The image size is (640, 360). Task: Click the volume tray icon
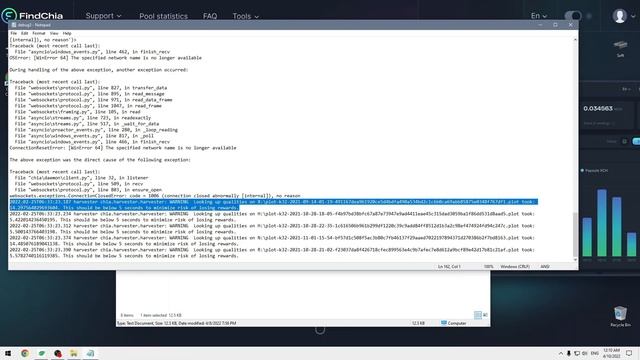584,353
